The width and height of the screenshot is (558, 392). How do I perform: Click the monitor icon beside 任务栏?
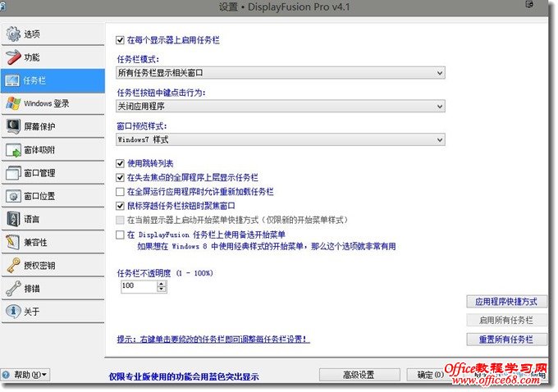click(12, 80)
